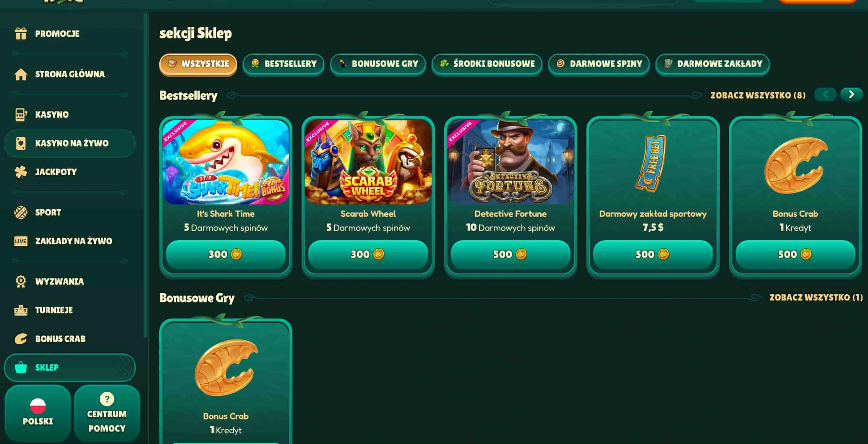
Task: Show next Bestsellery items with right arrow
Action: coord(851,95)
